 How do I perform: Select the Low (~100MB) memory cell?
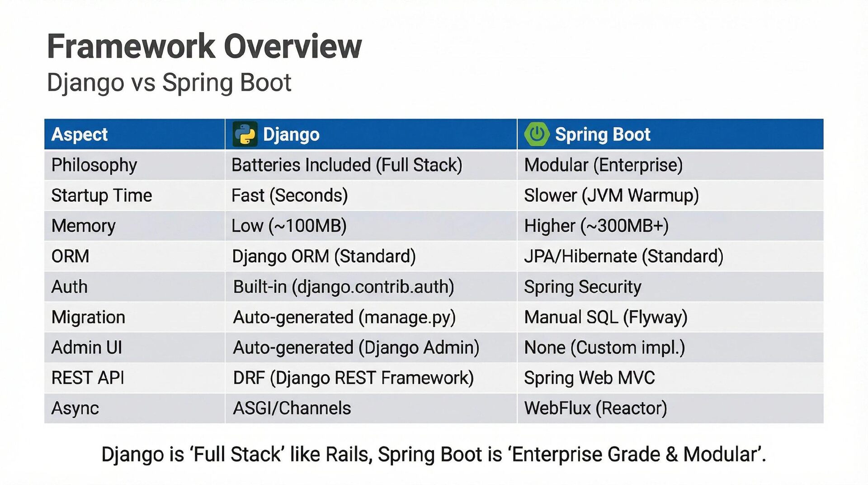tap(289, 226)
